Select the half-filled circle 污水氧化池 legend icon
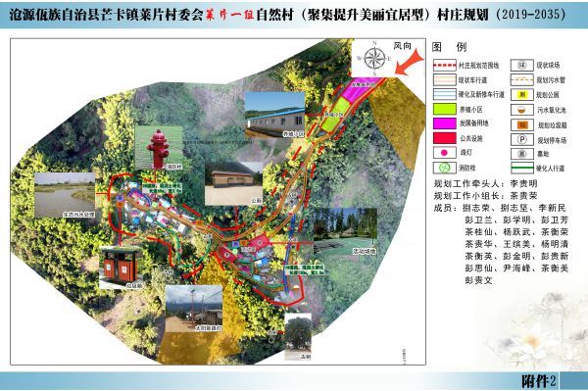 pyautogui.click(x=522, y=110)
